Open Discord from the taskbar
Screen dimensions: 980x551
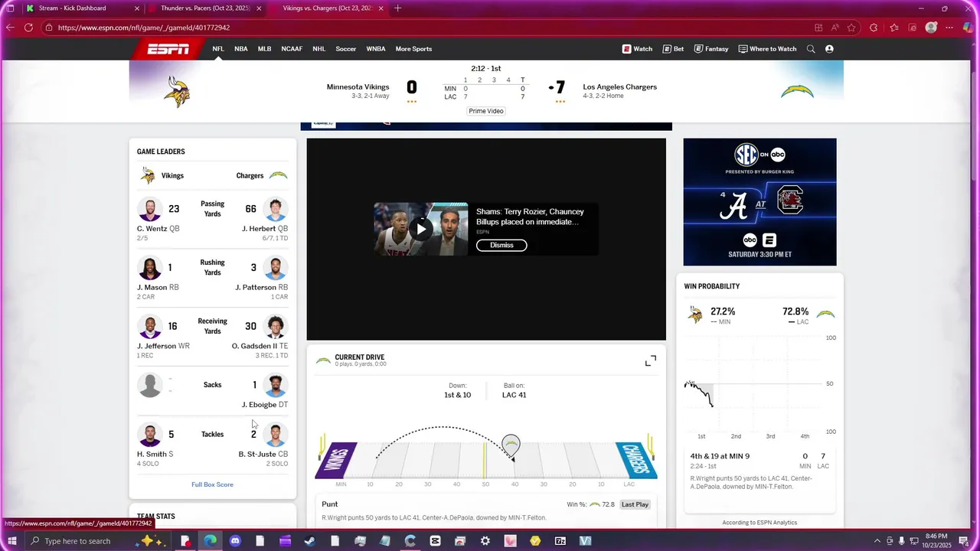(235, 541)
